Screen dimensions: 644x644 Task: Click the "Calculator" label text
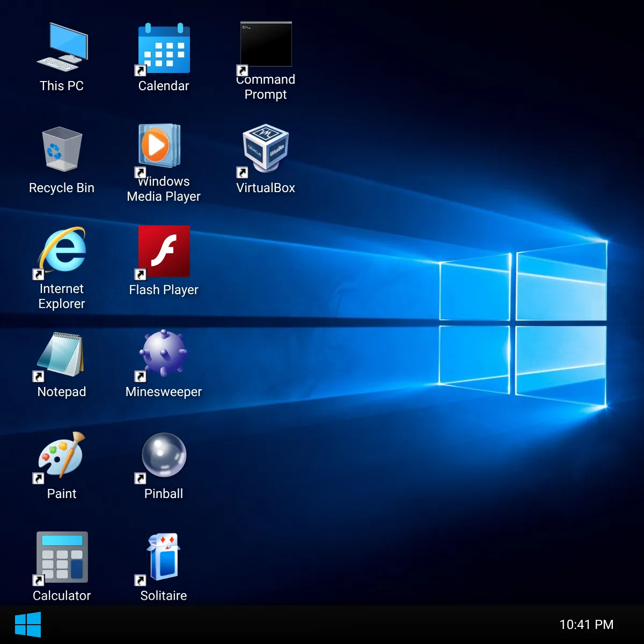pyautogui.click(x=62, y=596)
